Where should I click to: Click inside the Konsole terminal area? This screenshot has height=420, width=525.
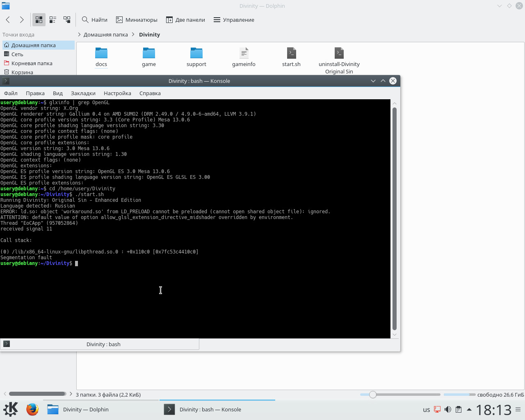tap(195, 219)
